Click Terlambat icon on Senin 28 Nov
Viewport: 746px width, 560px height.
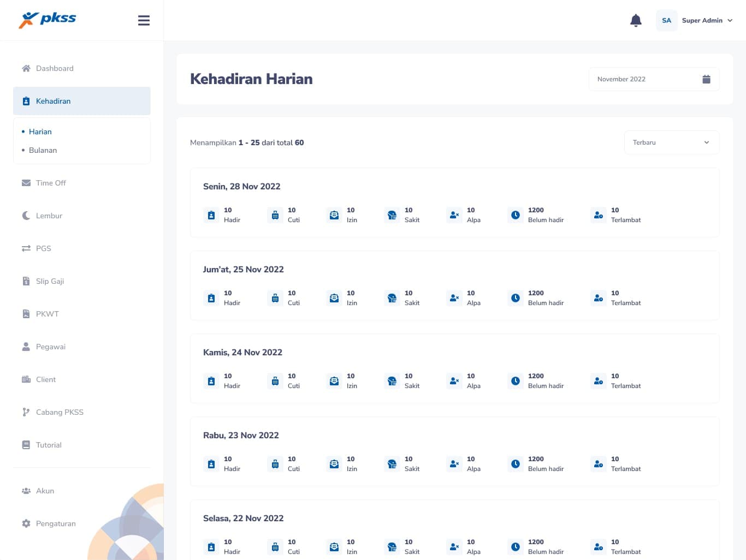(599, 215)
